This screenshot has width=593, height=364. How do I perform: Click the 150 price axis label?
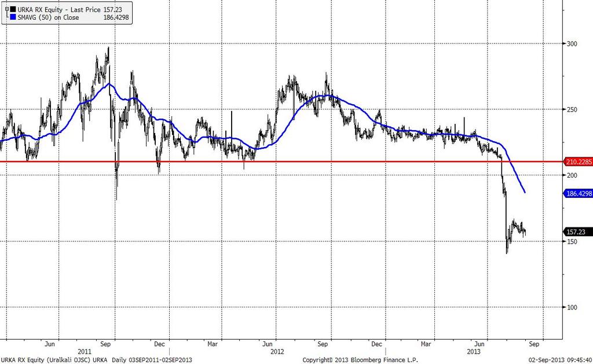click(x=572, y=241)
